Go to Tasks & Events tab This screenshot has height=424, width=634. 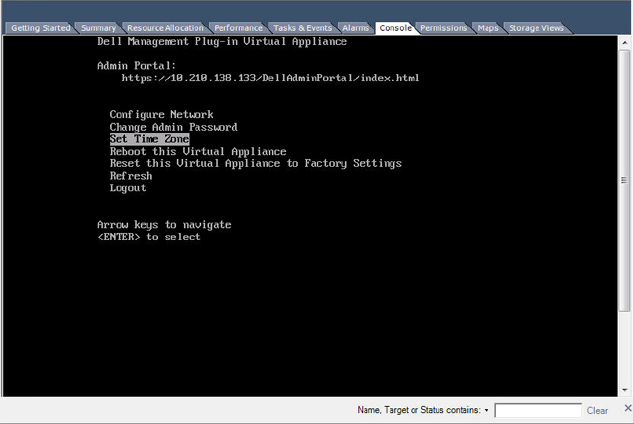tap(302, 28)
